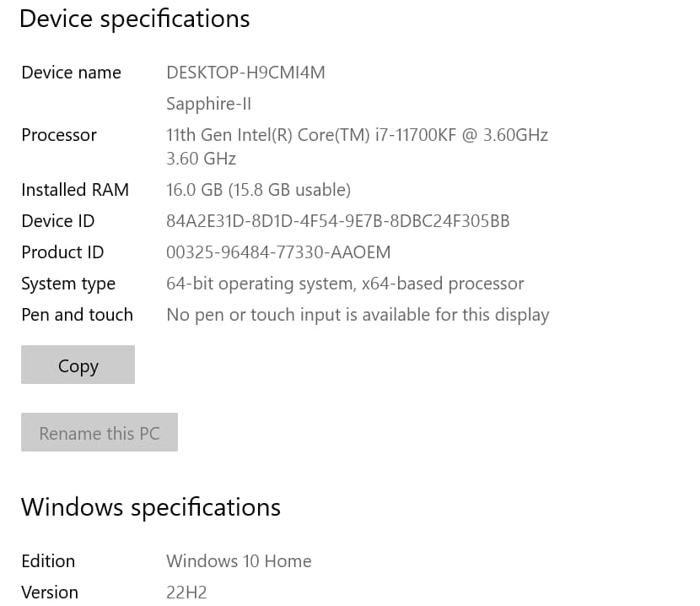
Task: Click the Rename this PC button
Action: tap(99, 432)
